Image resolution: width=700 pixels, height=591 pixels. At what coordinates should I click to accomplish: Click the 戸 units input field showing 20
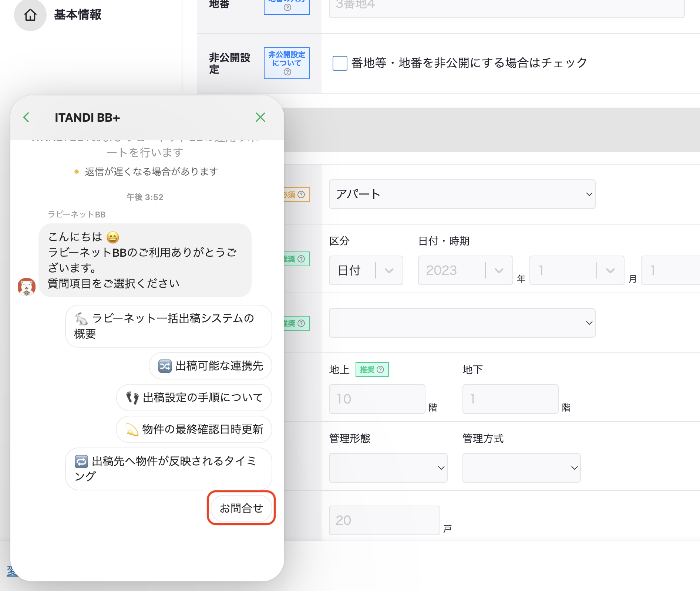click(x=384, y=520)
